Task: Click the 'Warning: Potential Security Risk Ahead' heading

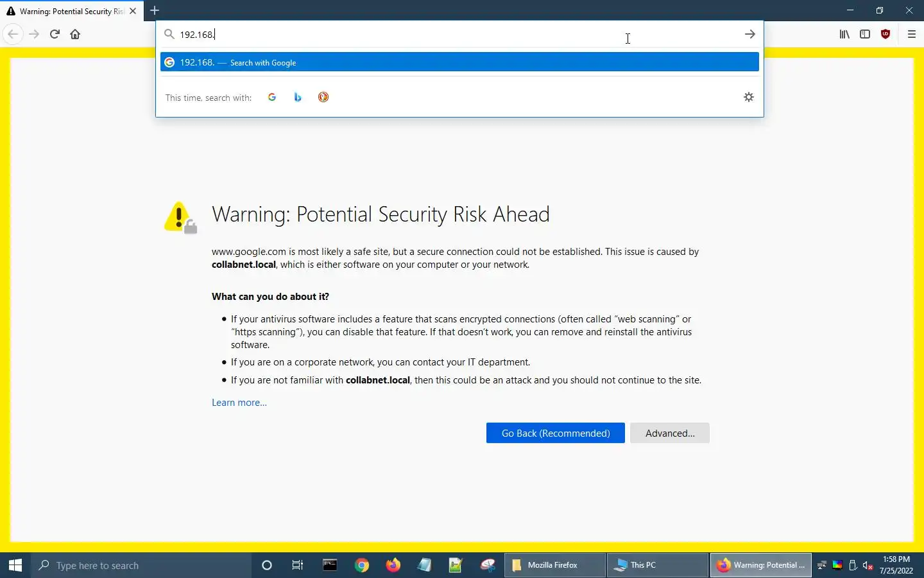Action: coord(381,215)
